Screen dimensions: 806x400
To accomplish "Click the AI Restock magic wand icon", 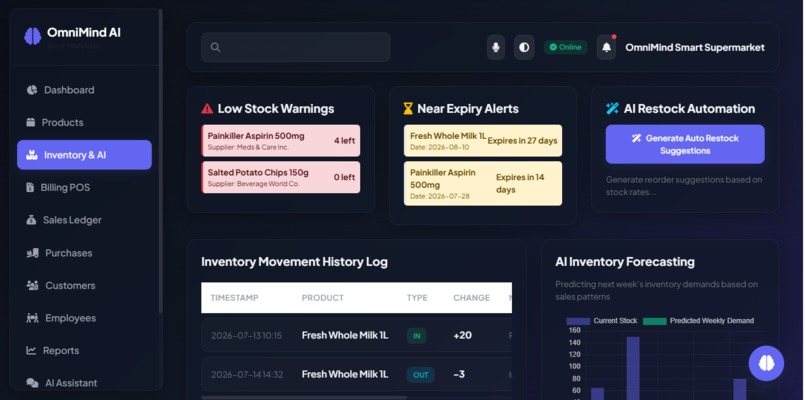I will pyautogui.click(x=612, y=108).
